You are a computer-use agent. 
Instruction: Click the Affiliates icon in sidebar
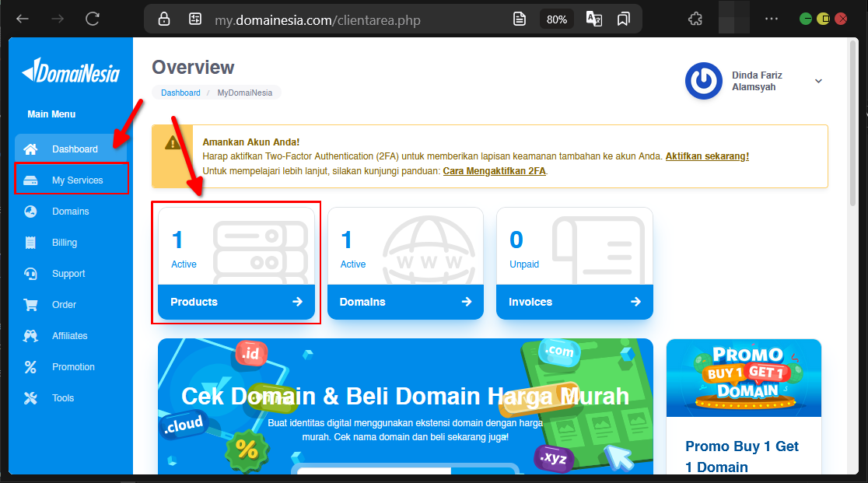pos(30,336)
